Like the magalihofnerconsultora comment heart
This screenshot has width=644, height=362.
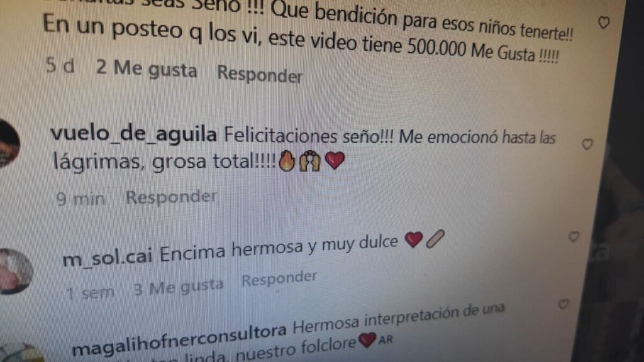563,304
